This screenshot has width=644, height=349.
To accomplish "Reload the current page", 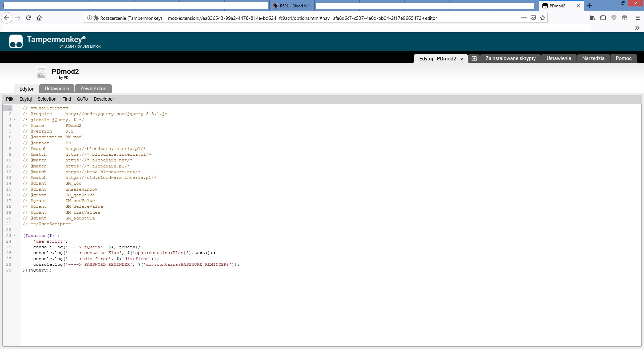I will point(29,18).
